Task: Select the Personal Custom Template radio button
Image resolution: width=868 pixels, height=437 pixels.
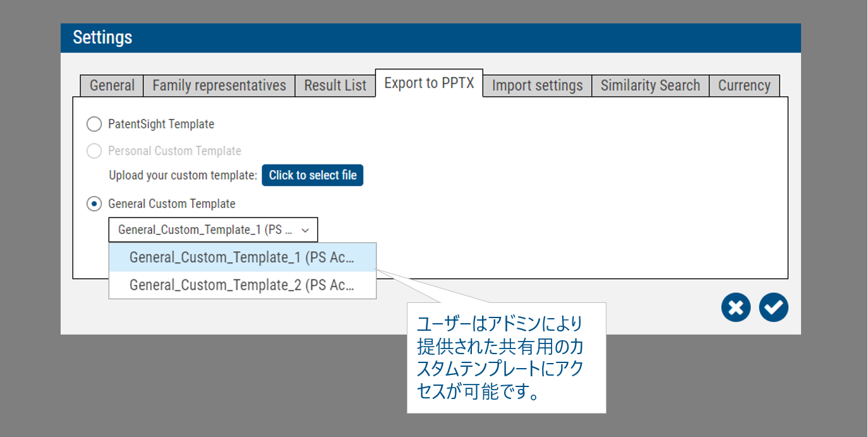Action: 94,151
